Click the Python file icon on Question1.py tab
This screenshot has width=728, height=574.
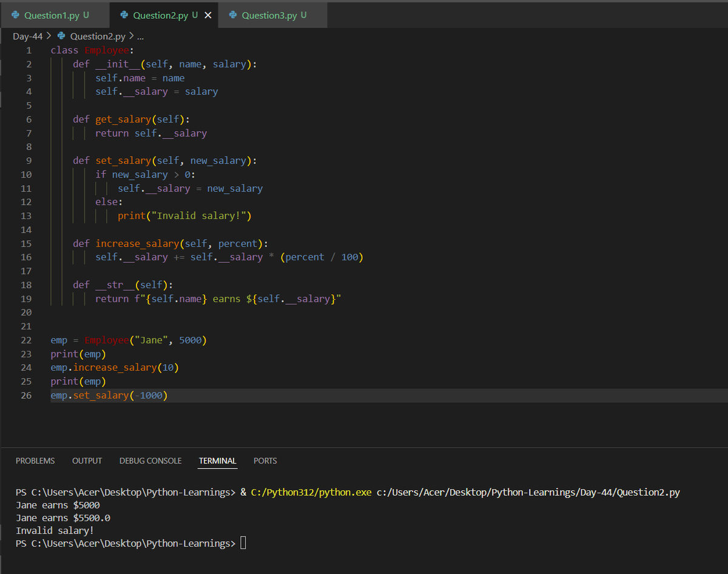(16, 15)
